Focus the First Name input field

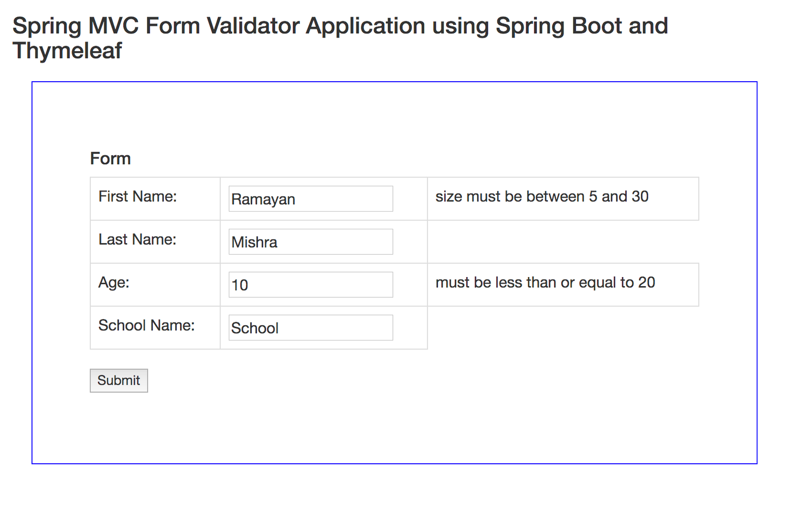(x=311, y=199)
